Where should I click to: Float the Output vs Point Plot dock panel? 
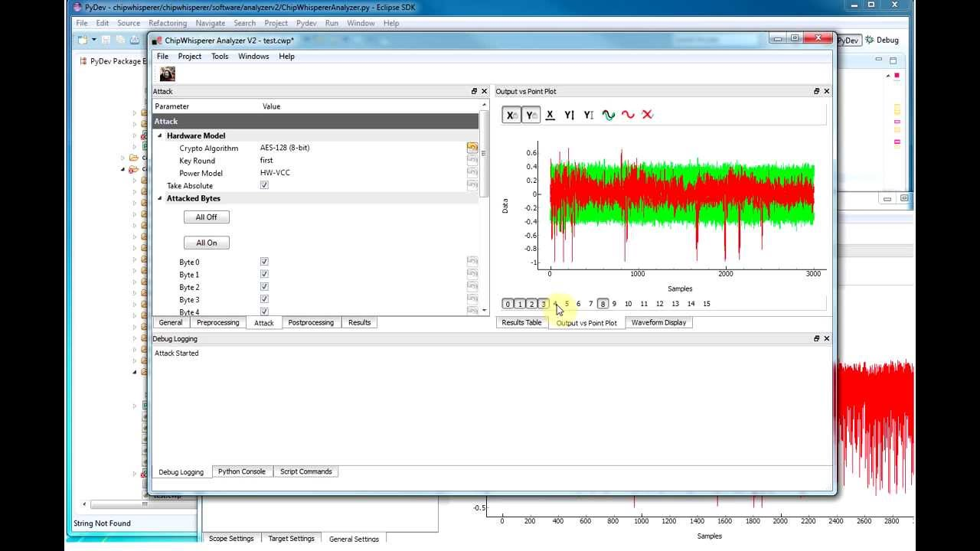coord(816,91)
